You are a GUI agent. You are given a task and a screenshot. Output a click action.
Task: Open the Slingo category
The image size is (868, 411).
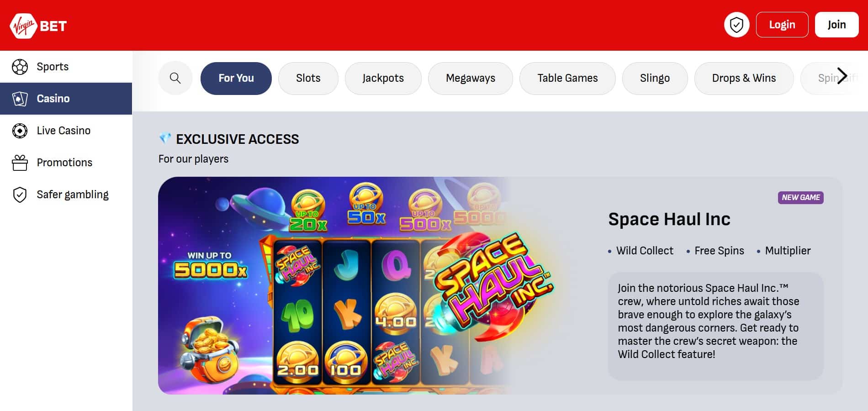pos(655,78)
